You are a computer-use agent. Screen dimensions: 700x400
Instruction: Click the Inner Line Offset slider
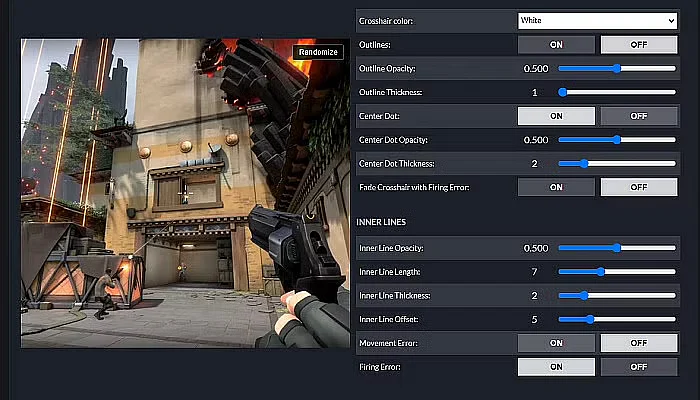coord(617,319)
